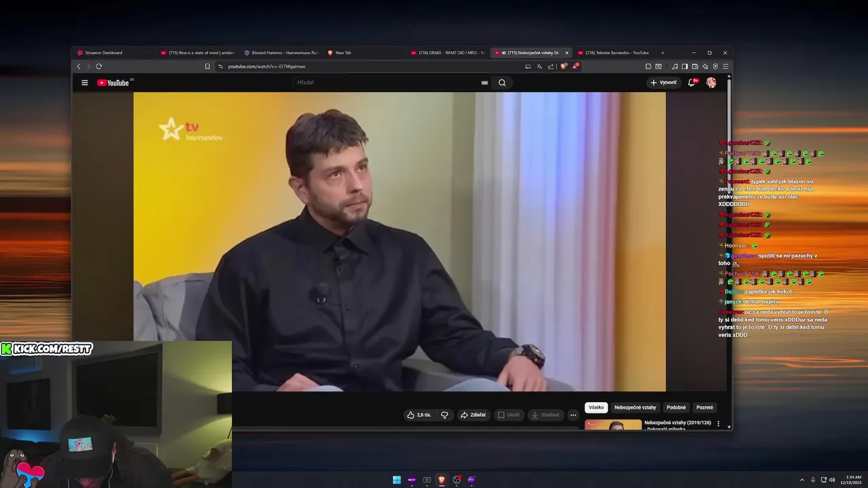Open the Brave Shields lion icon

point(563,66)
